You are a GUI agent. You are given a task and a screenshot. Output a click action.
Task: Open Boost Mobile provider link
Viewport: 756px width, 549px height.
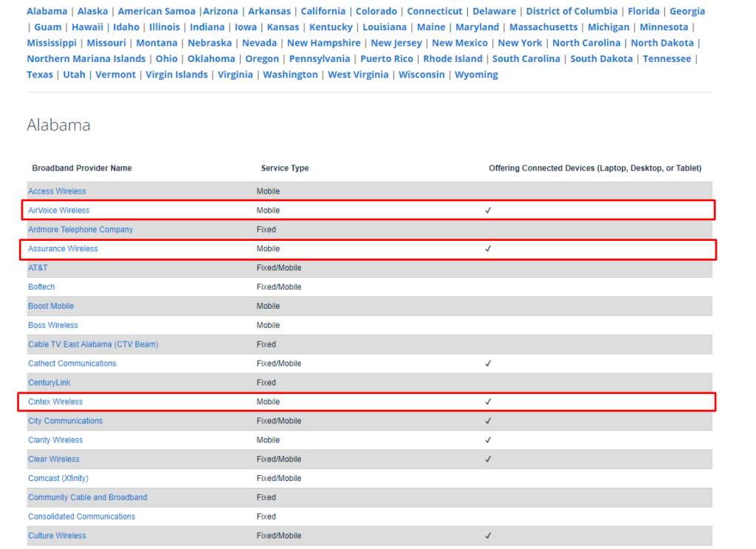point(51,307)
